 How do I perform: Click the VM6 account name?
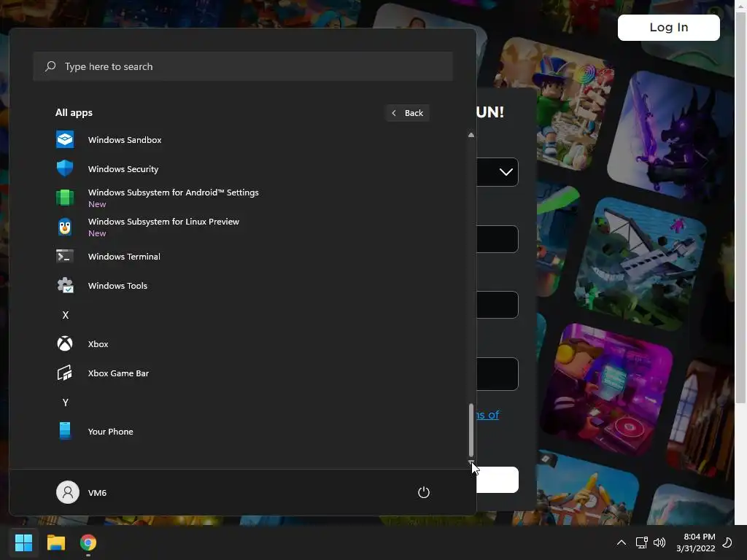pyautogui.click(x=97, y=492)
